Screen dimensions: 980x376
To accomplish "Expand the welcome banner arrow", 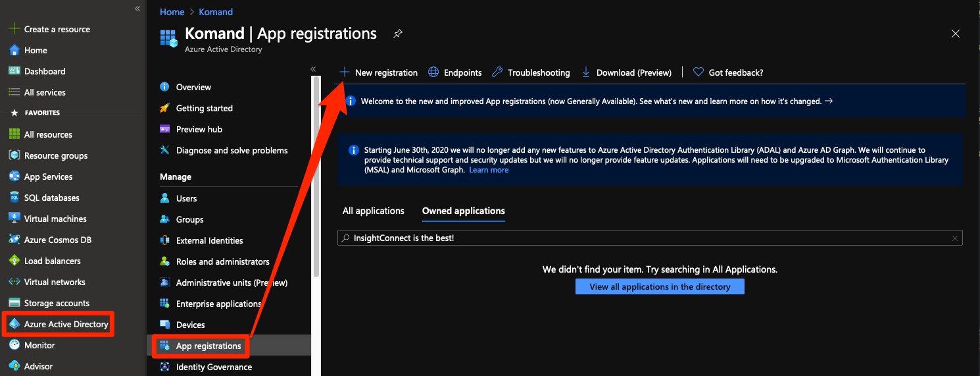I will 829,101.
